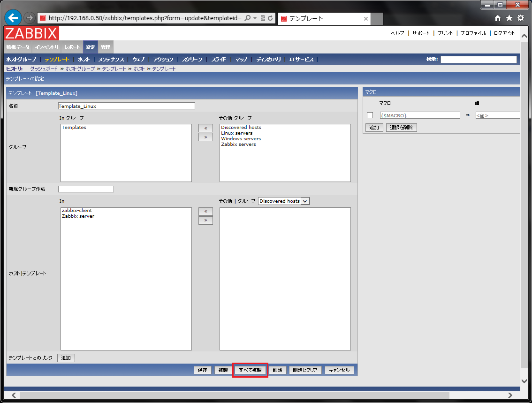Cancel editing with キャンセル
The width and height of the screenshot is (532, 403).
339,370
